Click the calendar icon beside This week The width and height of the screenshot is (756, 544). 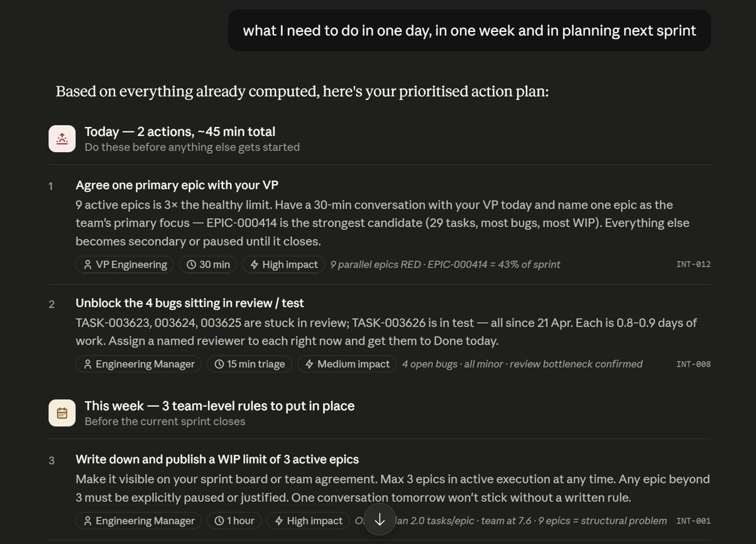(x=62, y=413)
